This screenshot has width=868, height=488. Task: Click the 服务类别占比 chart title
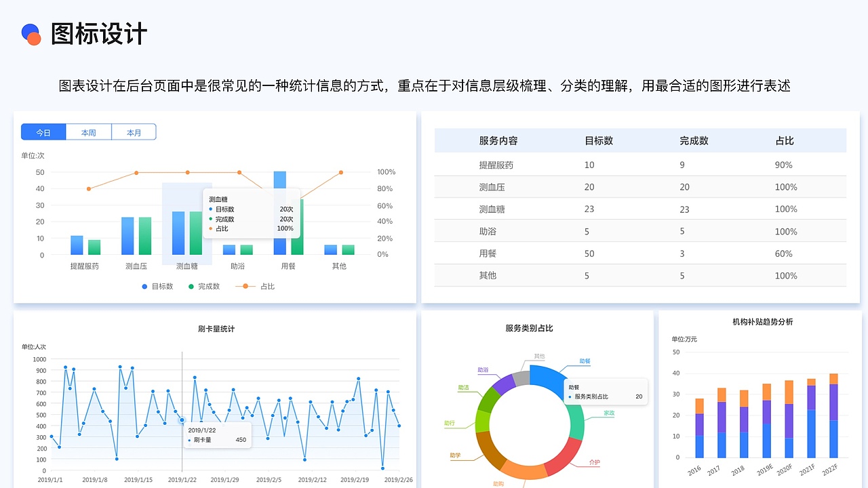coord(529,328)
